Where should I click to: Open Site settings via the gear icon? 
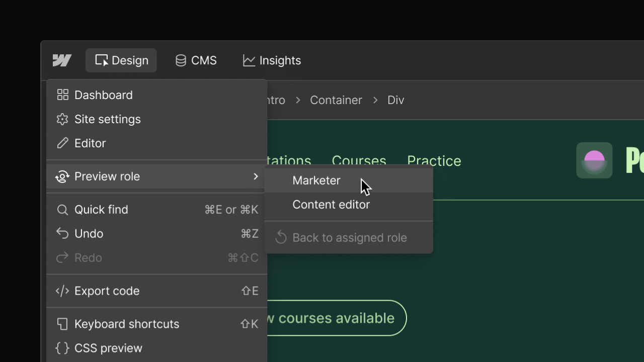pyautogui.click(x=62, y=119)
